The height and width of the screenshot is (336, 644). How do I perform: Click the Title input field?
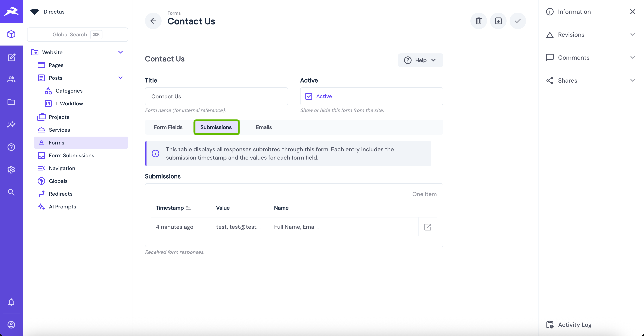[216, 97]
